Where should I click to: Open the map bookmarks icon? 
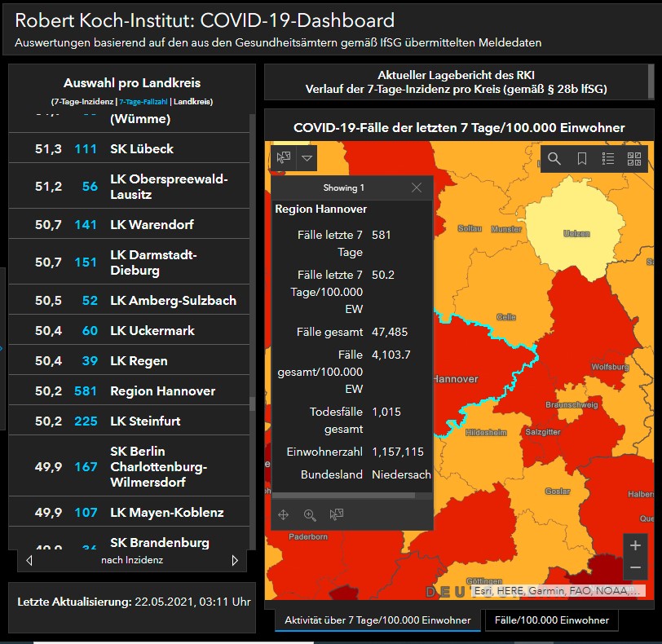(582, 159)
